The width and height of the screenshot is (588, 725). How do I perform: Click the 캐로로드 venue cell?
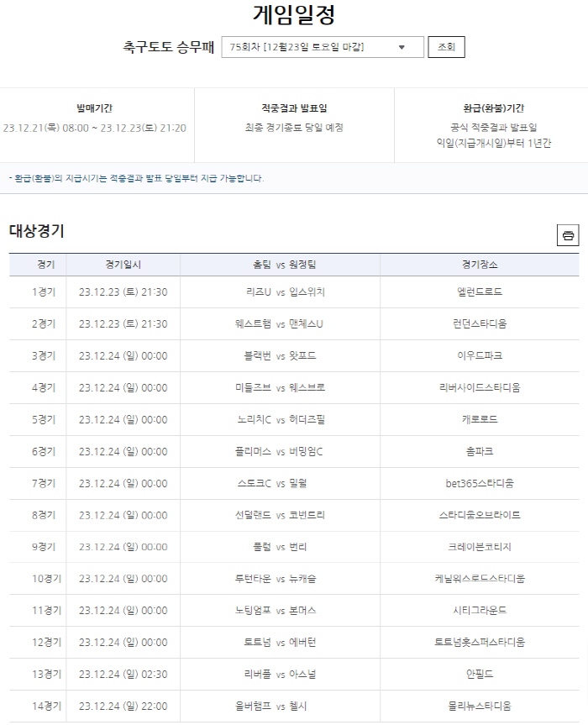pyautogui.click(x=480, y=420)
